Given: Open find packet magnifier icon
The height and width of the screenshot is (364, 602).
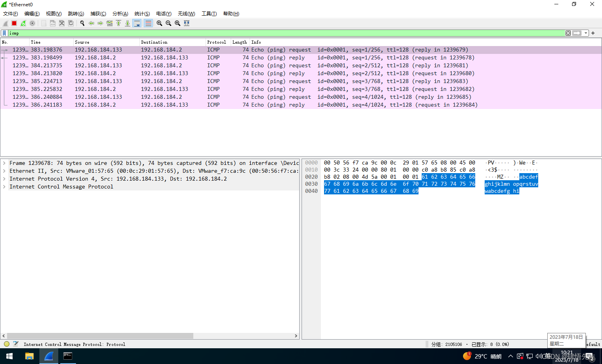Looking at the screenshot, I should tap(82, 23).
